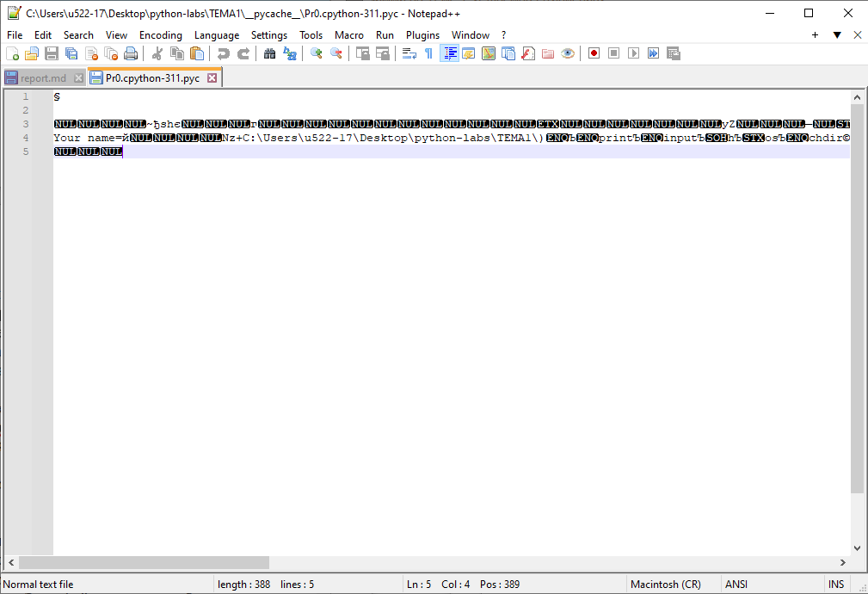Switch to the report.md tab
The height and width of the screenshot is (594, 868).
tap(43, 78)
